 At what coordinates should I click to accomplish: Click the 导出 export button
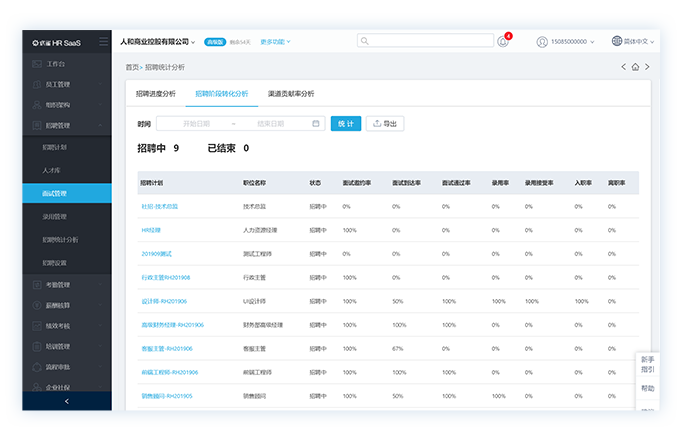[385, 124]
